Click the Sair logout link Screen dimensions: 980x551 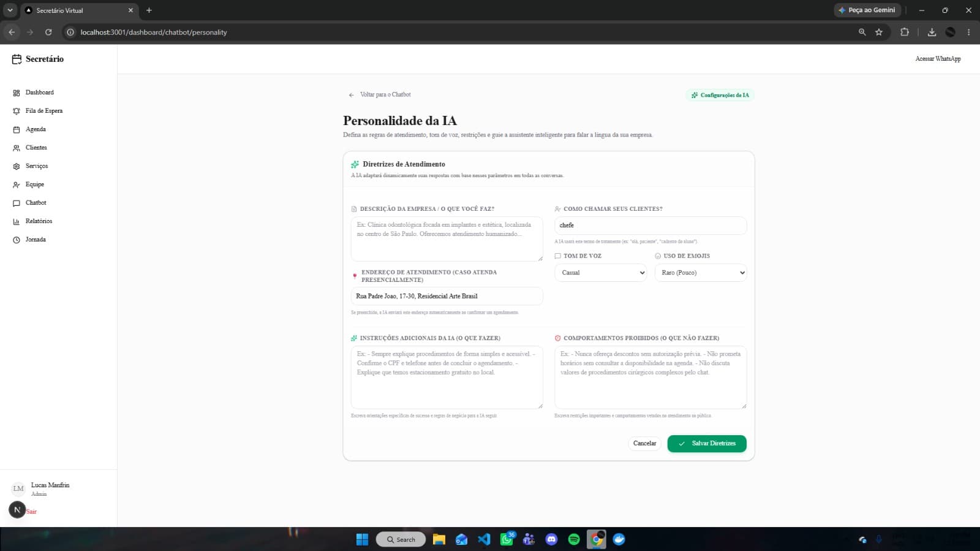pos(31,511)
